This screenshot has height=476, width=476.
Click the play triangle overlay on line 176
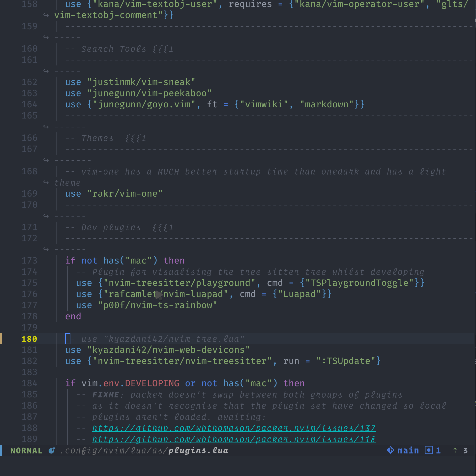tap(159, 295)
